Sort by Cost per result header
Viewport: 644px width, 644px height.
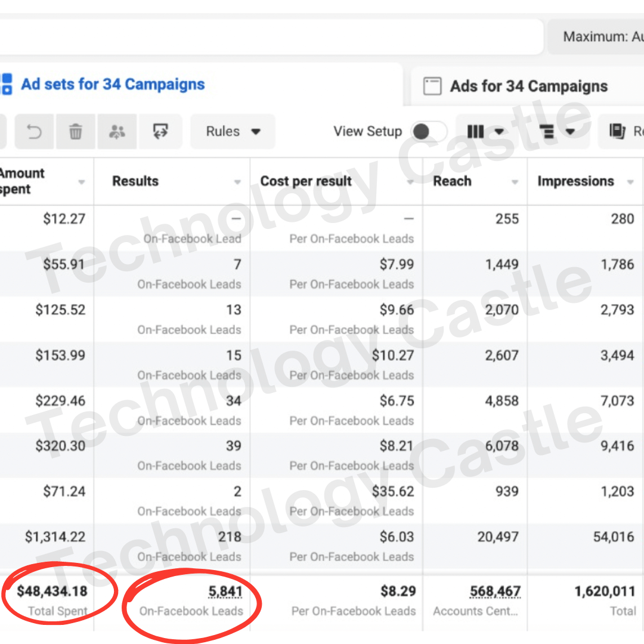(x=306, y=181)
